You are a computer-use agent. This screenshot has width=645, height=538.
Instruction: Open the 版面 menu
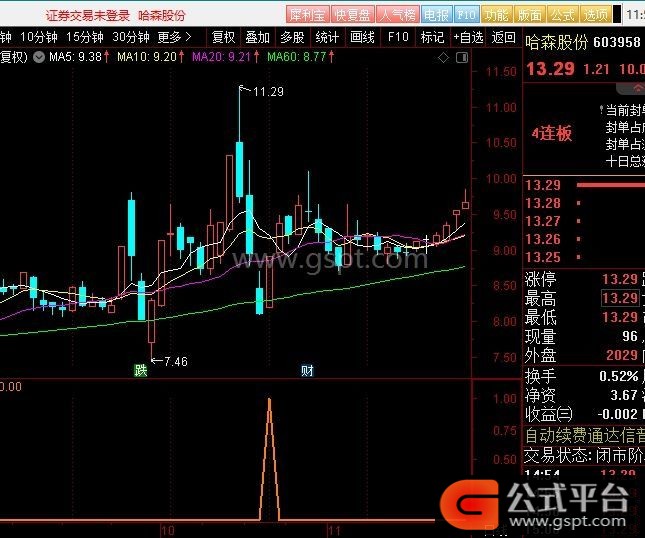coord(529,15)
